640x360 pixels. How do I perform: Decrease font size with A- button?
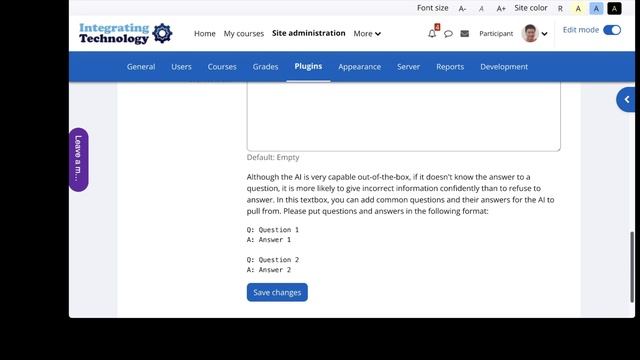coord(462,9)
